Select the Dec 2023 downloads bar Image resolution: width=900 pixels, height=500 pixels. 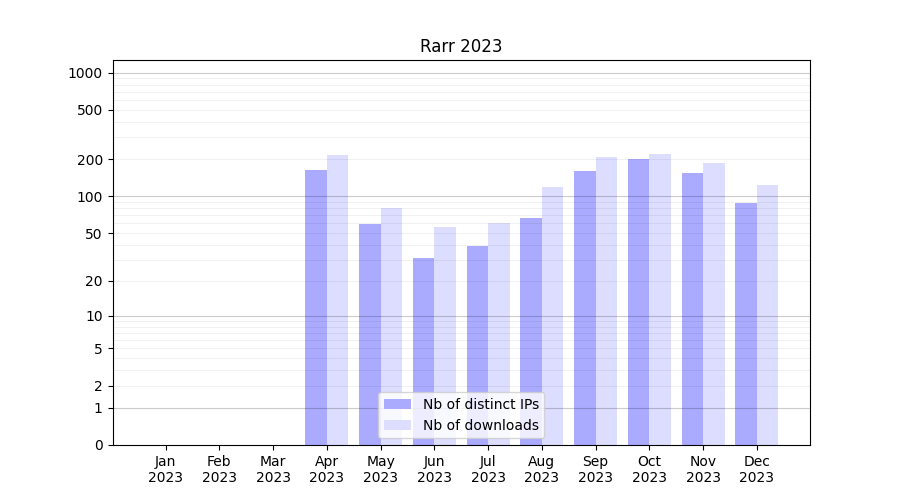pos(767,315)
